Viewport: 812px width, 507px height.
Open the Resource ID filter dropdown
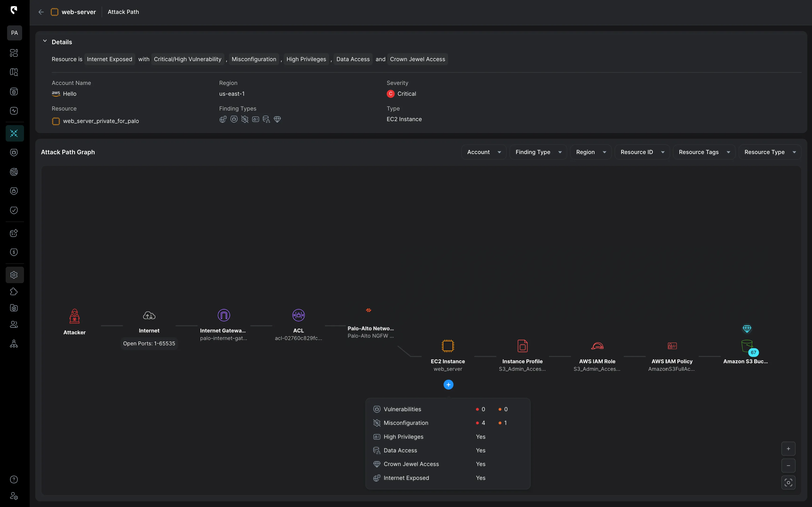coord(642,152)
